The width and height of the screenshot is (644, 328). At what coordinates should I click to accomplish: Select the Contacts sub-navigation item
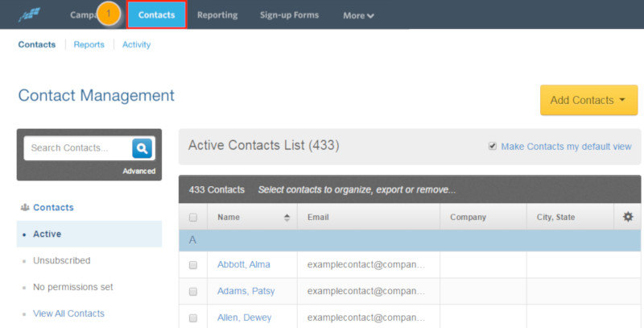(37, 44)
